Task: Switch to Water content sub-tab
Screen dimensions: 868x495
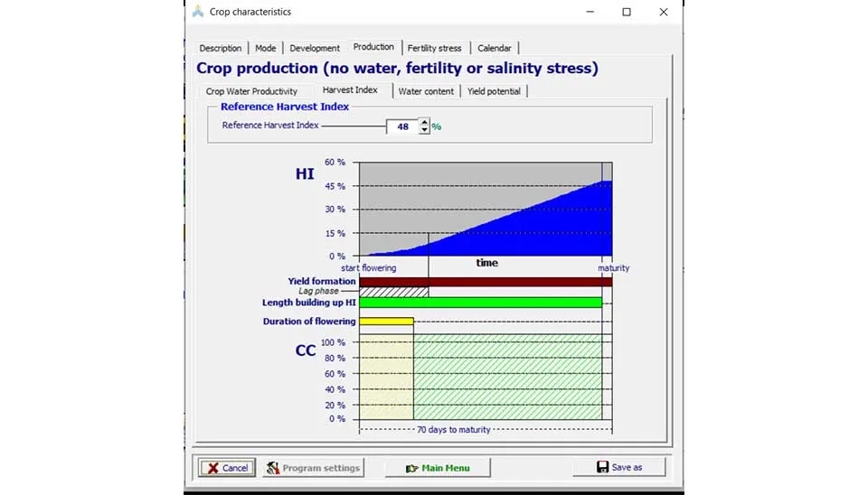Action: pos(426,91)
